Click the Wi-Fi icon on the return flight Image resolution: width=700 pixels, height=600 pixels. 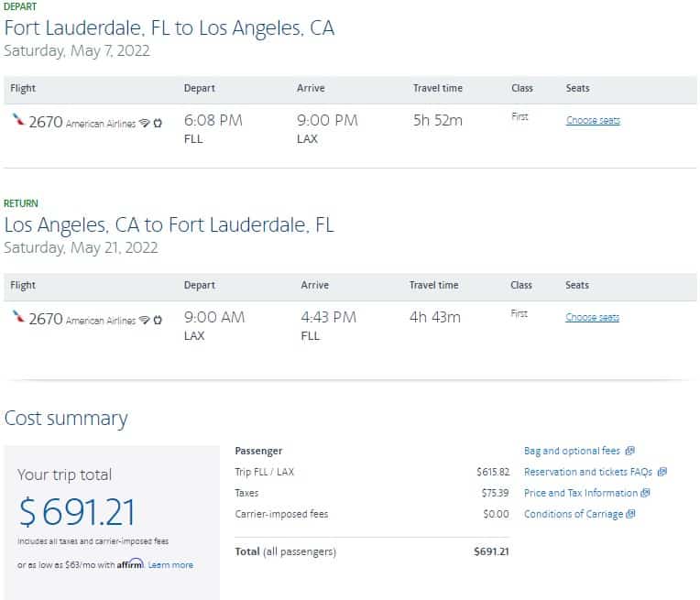point(144,320)
